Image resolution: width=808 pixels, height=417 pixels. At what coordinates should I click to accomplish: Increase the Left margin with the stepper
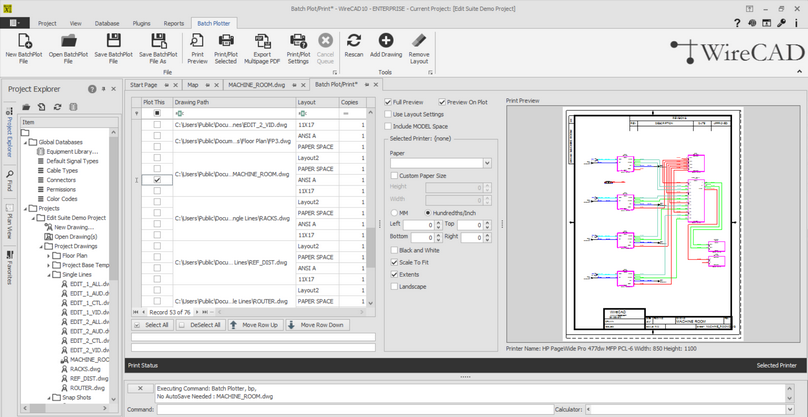click(x=439, y=223)
